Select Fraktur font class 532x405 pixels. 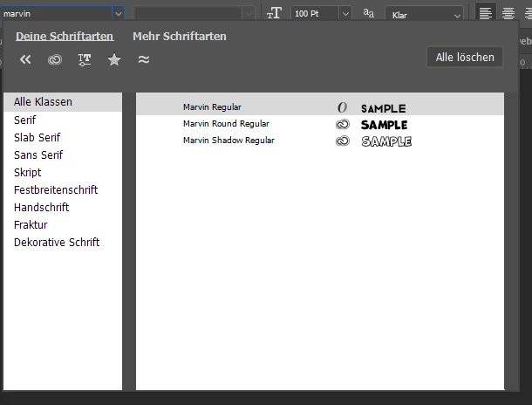63,224
